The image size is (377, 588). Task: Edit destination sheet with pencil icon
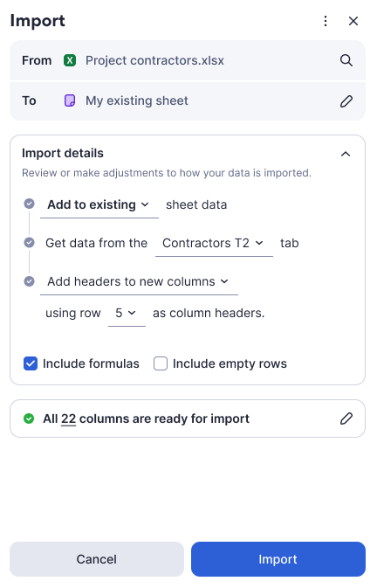pos(346,100)
